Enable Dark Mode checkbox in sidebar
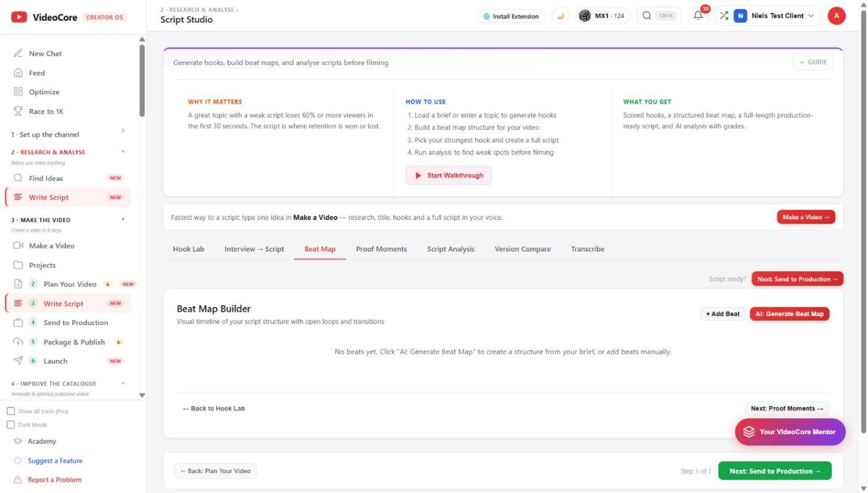868x493 pixels. tap(11, 425)
